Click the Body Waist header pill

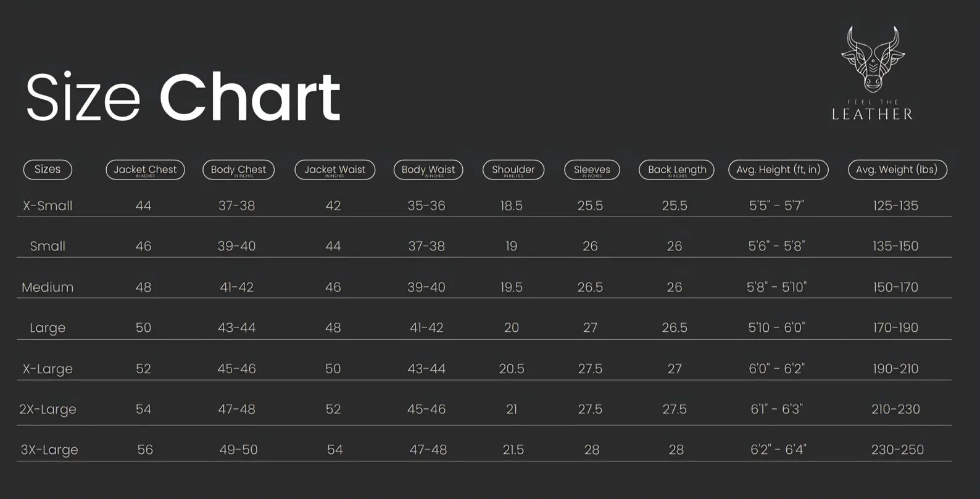[x=428, y=170]
